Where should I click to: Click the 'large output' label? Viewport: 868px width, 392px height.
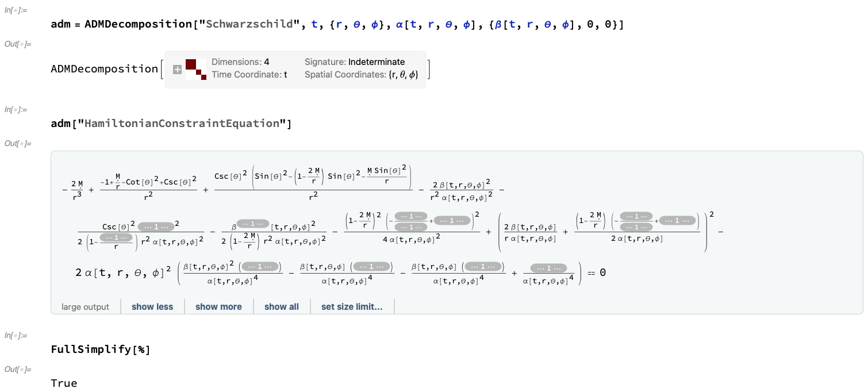coord(85,306)
